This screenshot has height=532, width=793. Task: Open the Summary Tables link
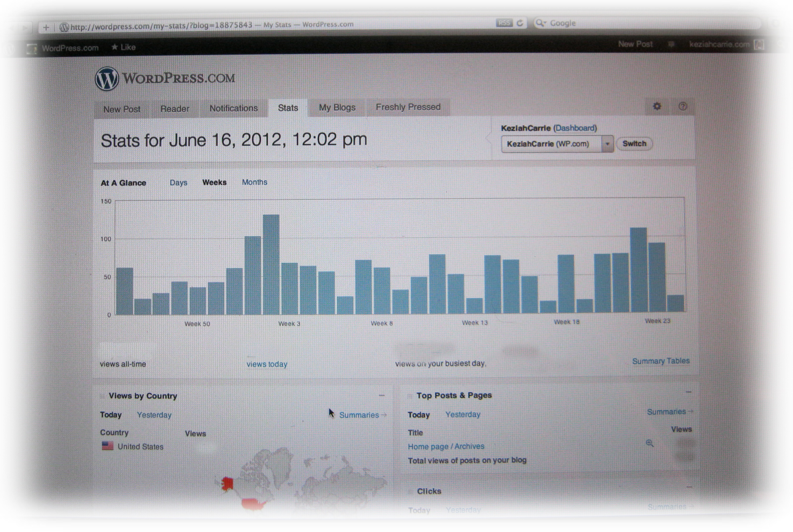(x=660, y=361)
